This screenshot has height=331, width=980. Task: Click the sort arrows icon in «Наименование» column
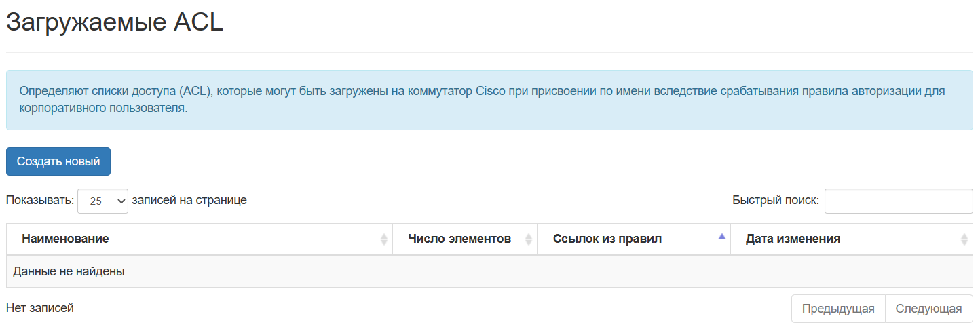pyautogui.click(x=384, y=239)
